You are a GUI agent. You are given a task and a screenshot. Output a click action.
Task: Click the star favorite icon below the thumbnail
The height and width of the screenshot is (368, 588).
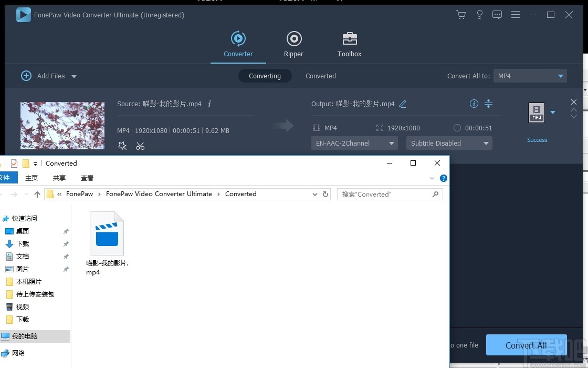[122, 146]
